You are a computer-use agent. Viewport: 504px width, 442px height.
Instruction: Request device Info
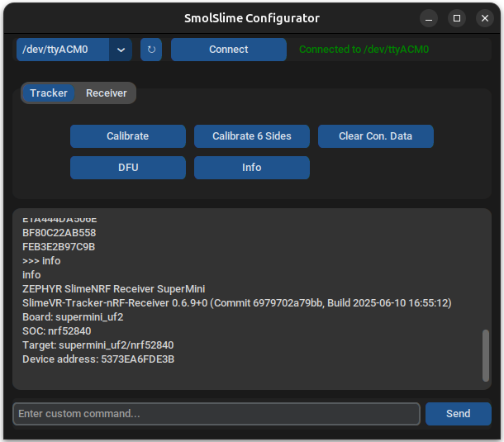[x=252, y=168]
